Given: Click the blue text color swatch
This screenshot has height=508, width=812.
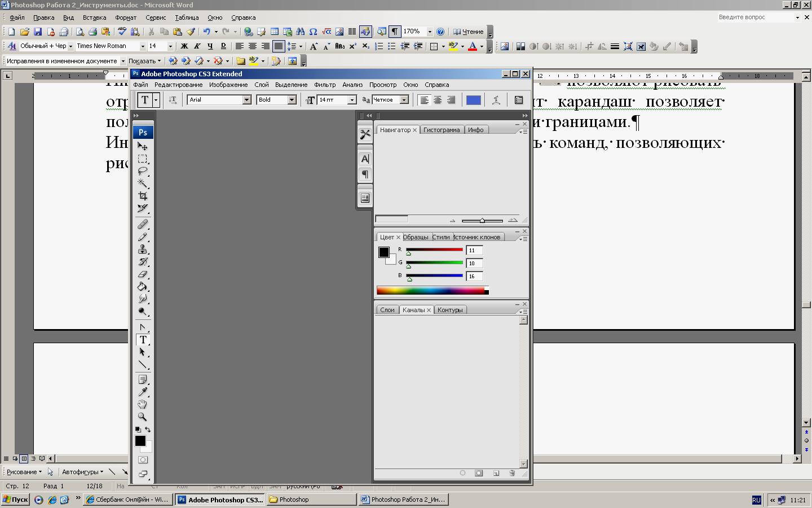Looking at the screenshot, I should coord(474,100).
